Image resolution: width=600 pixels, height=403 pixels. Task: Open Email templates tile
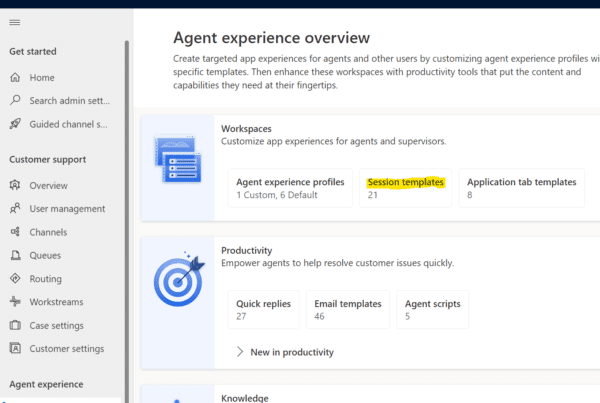(x=349, y=309)
